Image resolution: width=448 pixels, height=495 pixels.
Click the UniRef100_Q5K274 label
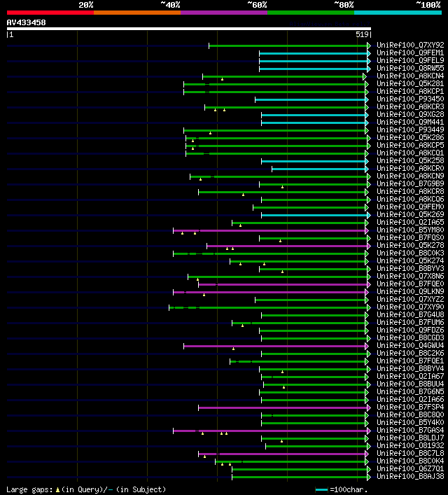point(410,260)
